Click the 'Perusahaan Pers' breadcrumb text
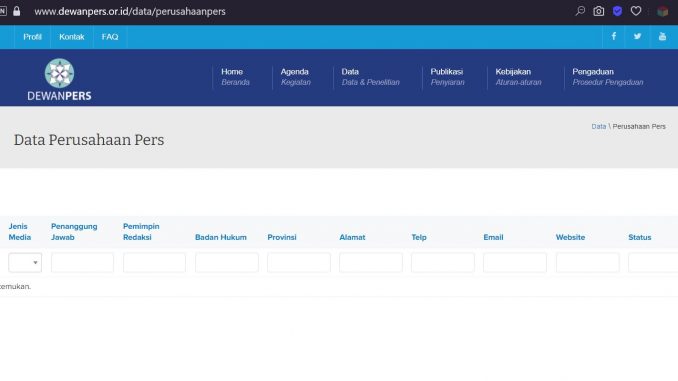This screenshot has width=678, height=381. click(x=639, y=126)
